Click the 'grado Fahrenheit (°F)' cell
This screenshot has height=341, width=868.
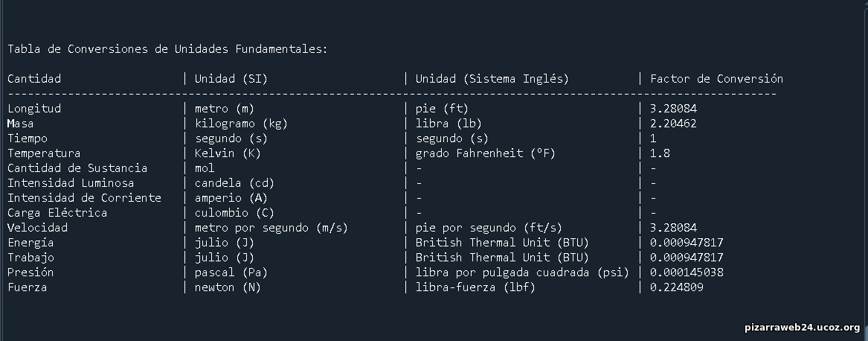[x=486, y=153]
